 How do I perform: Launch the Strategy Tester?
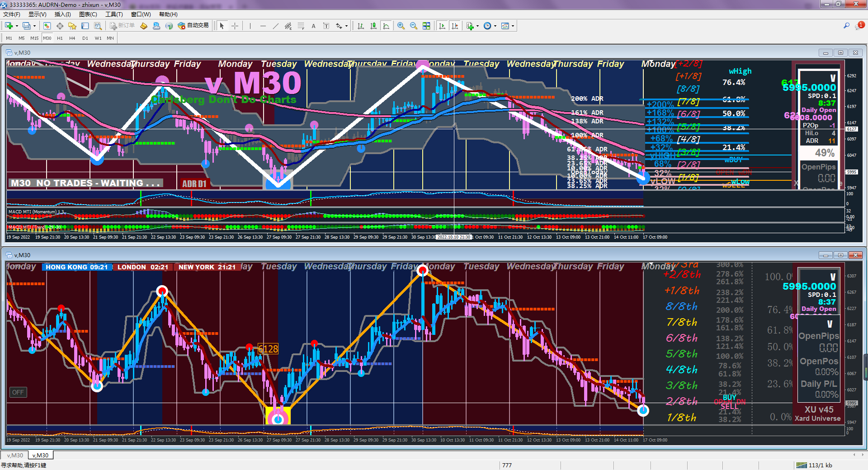(98, 26)
